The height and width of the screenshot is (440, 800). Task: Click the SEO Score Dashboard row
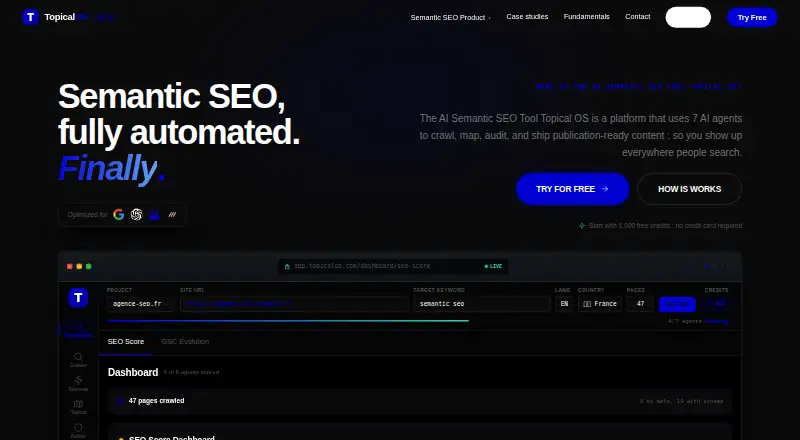[420, 432]
